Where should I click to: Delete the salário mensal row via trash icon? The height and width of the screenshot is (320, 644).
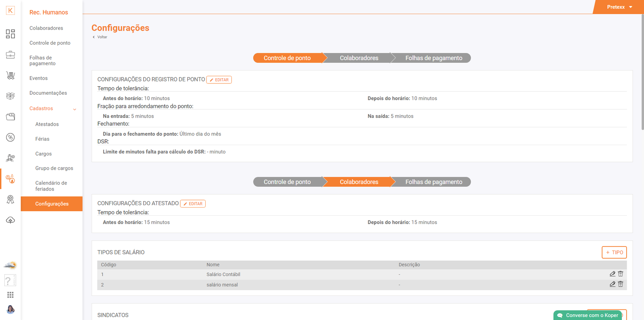(x=621, y=284)
